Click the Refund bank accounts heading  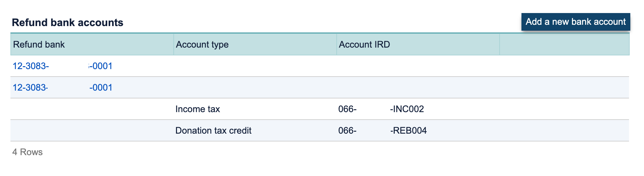point(67,22)
